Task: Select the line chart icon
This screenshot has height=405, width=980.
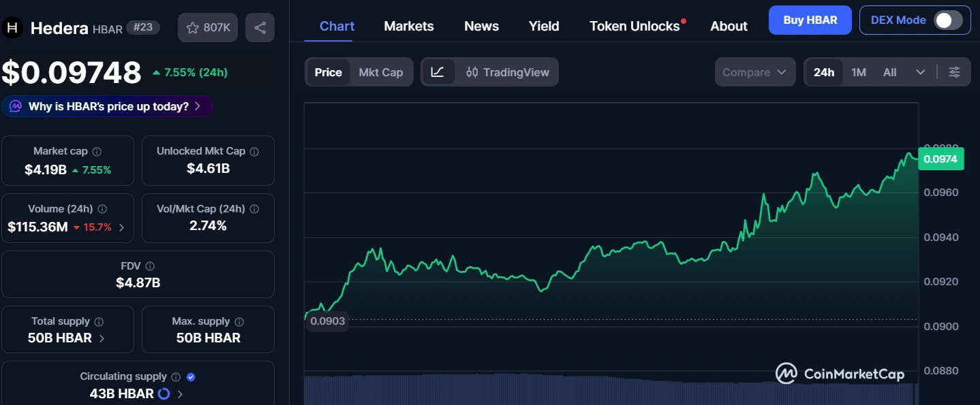Action: point(438,72)
